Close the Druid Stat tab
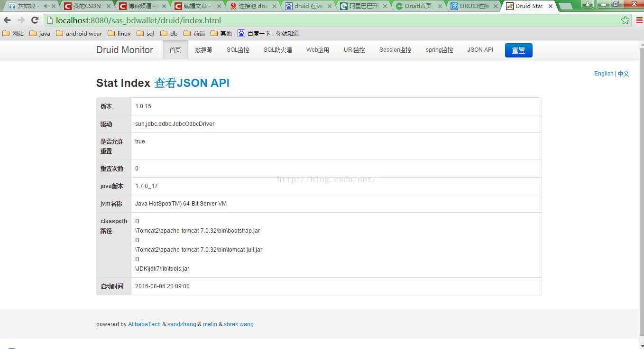644x349 pixels. click(550, 6)
